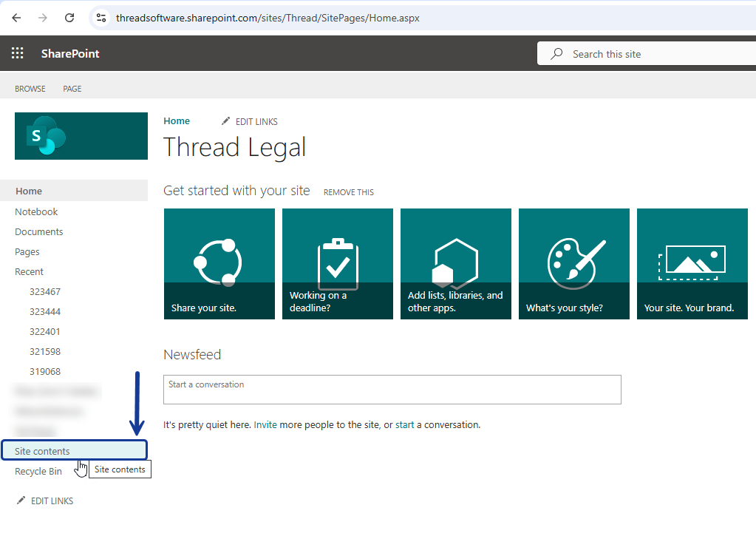Open the What's your style tile
This screenshot has height=536, width=756.
tap(574, 264)
